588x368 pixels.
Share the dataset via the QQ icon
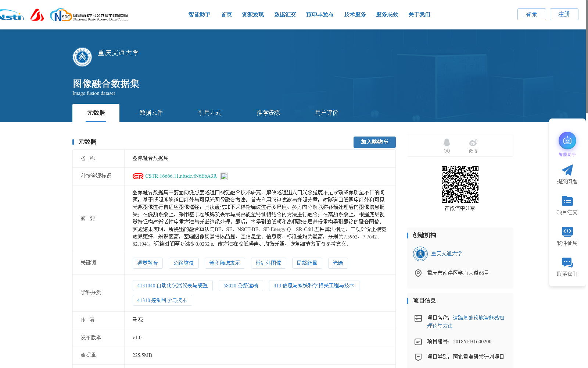pyautogui.click(x=447, y=143)
